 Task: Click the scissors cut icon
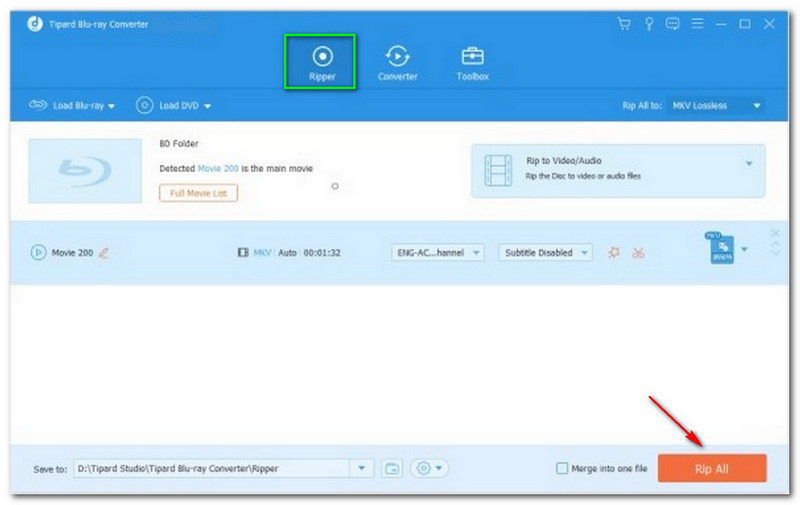pos(638,252)
